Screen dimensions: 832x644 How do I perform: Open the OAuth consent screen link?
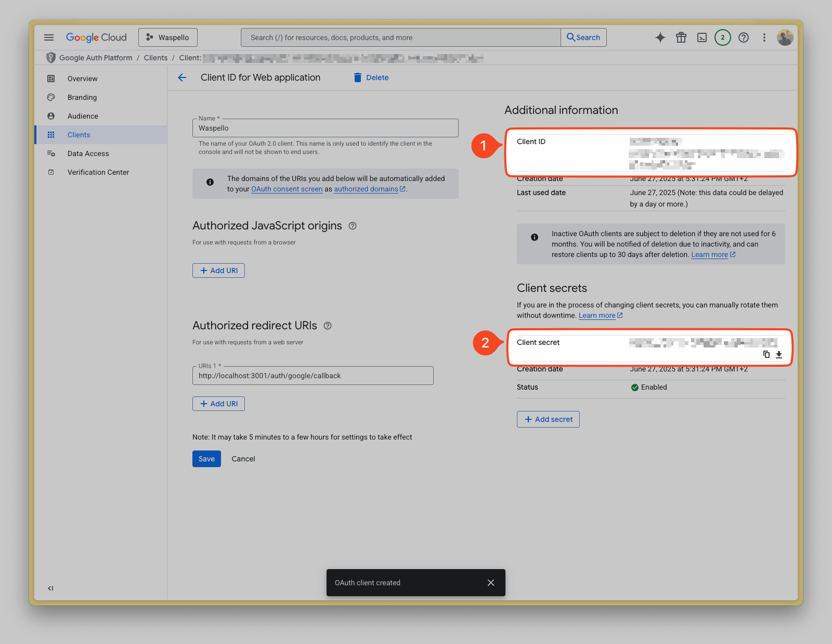click(x=287, y=189)
